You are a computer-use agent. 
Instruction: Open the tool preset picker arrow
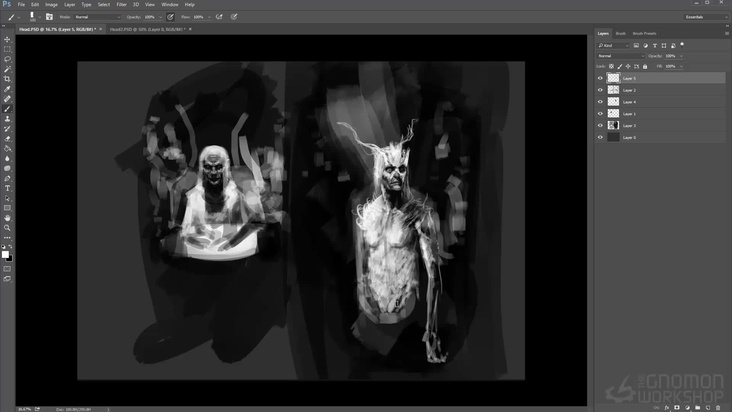pos(19,17)
